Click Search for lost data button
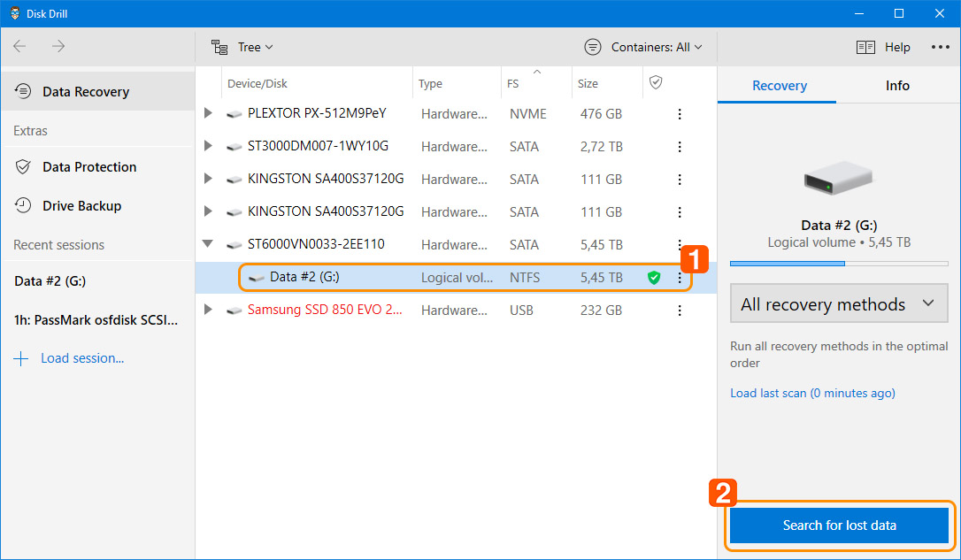 coord(839,525)
